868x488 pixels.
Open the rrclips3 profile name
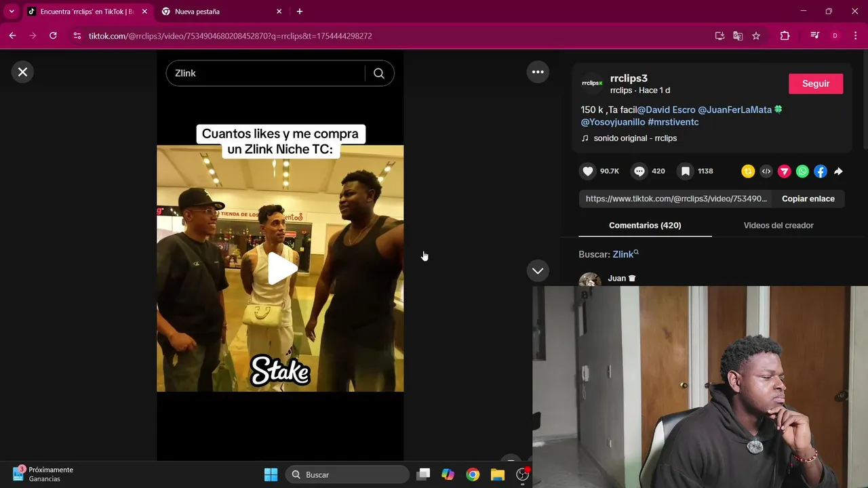pos(629,78)
